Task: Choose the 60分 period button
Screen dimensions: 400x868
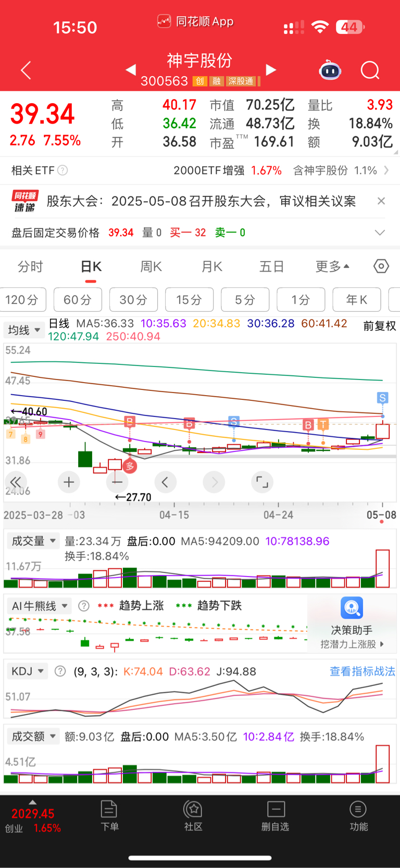Action: point(78,299)
